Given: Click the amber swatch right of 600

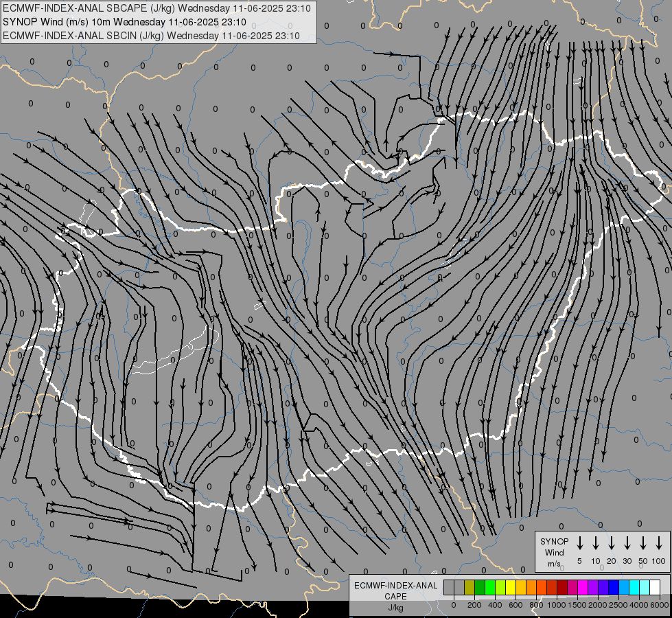Looking at the screenshot, I should click(x=521, y=587).
